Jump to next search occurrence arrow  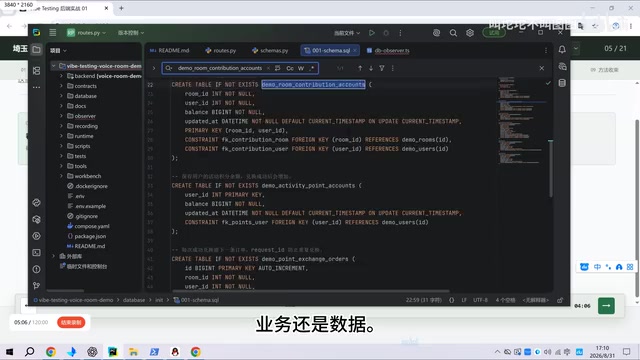[x=371, y=68]
